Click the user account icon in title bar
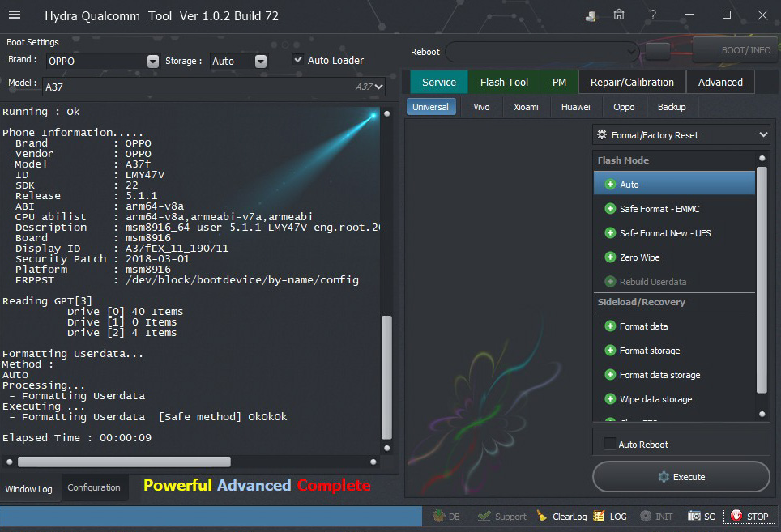 pyautogui.click(x=591, y=16)
